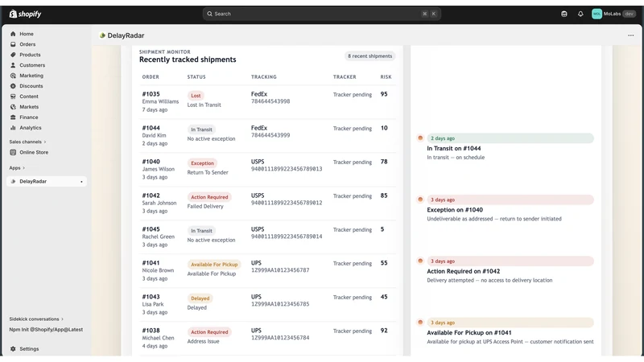Screen dimensions: 644x362
Task: Click 'Action Required on #1042' timeline title
Action: point(464,271)
